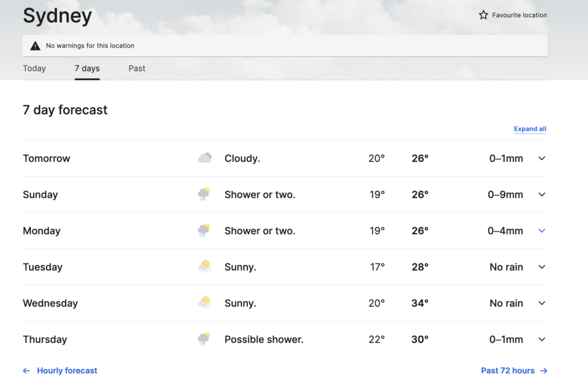This screenshot has width=588, height=386.
Task: Expand Tomorrow's forecast details
Action: 541,158
